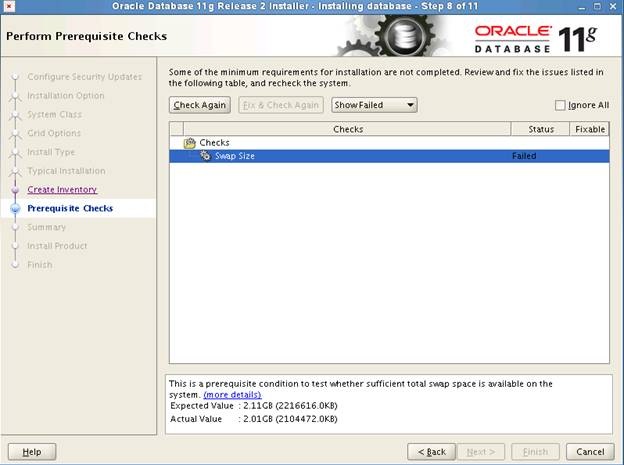The height and width of the screenshot is (465, 624).
Task: Click the Expected Value 2.11GB text
Action: [x=254, y=406]
